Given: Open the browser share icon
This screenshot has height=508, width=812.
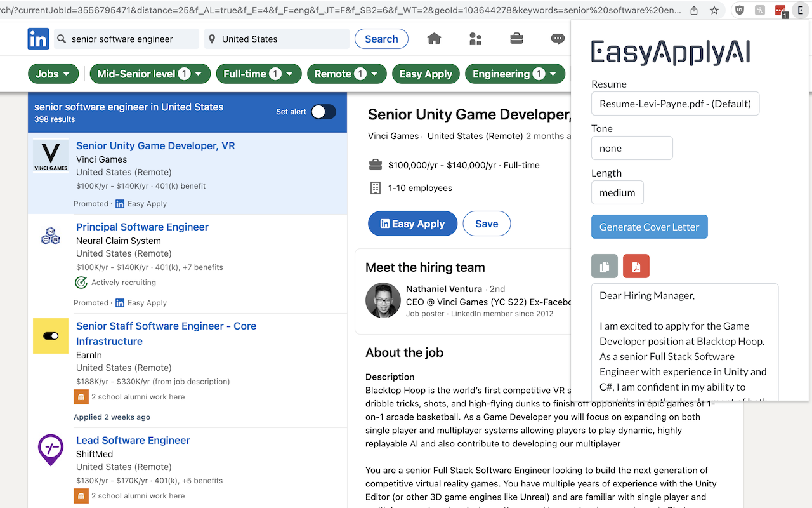Looking at the screenshot, I should [693, 11].
